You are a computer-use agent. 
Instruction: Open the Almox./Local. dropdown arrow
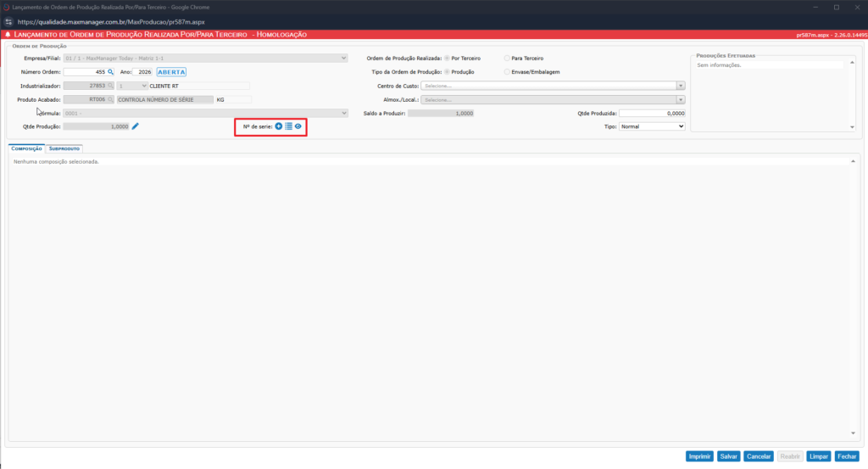click(681, 99)
